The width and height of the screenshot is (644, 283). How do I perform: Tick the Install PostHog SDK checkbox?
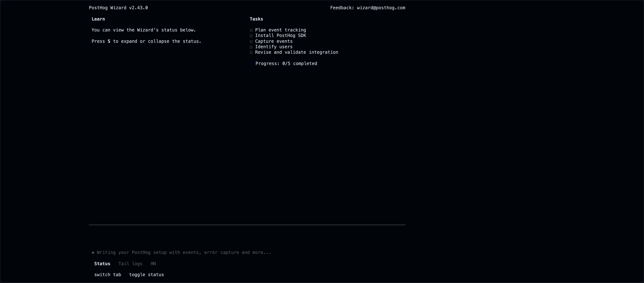coord(251,36)
